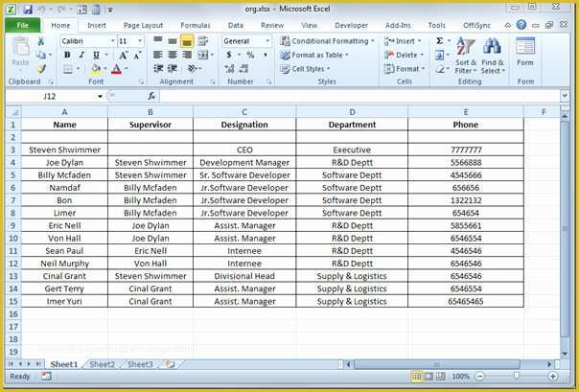
Task: Switch to the Insert ribbon tab
Action: pos(97,25)
